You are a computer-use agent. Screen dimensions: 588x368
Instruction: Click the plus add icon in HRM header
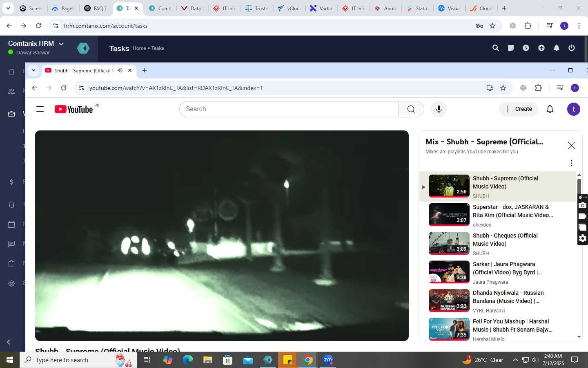[x=541, y=48]
